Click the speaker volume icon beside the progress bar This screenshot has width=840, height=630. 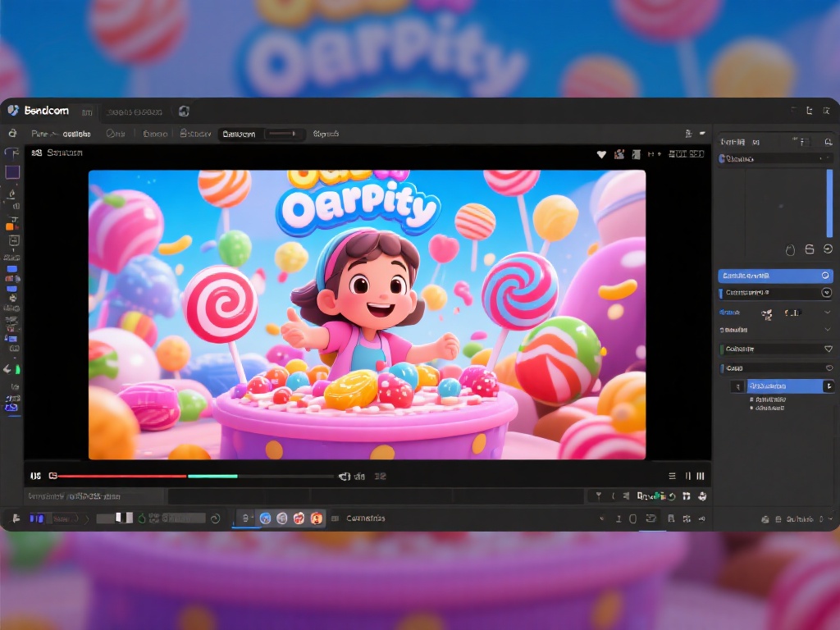point(345,476)
